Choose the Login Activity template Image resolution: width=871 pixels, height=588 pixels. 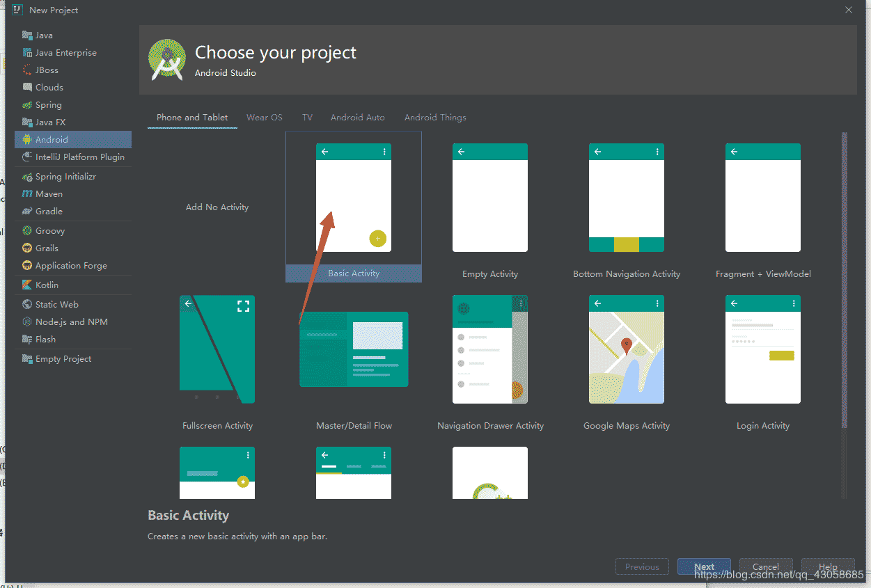pyautogui.click(x=762, y=350)
